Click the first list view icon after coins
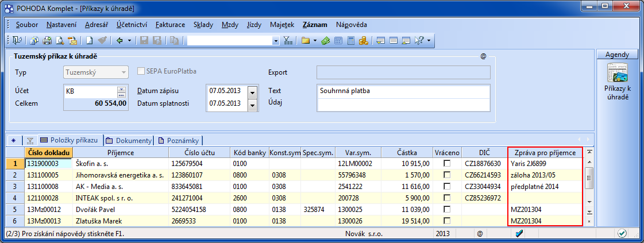The width and height of the screenshot is (644, 243). [x=381, y=40]
